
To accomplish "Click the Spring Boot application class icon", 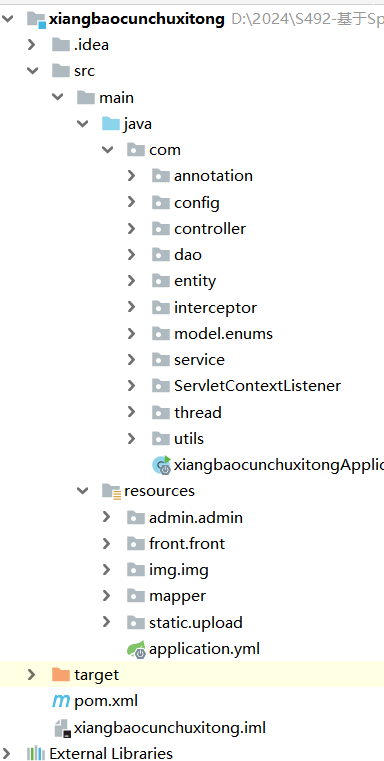I will [x=162, y=465].
